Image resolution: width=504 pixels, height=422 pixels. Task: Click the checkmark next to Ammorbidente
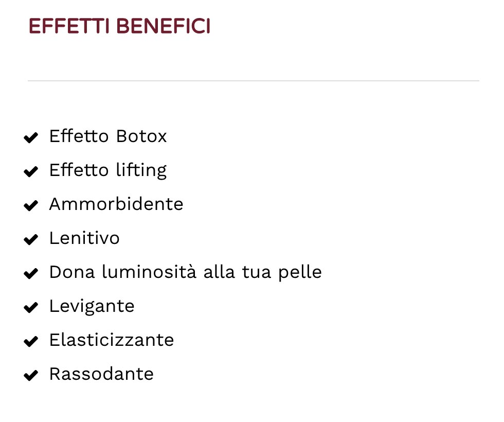tap(31, 205)
